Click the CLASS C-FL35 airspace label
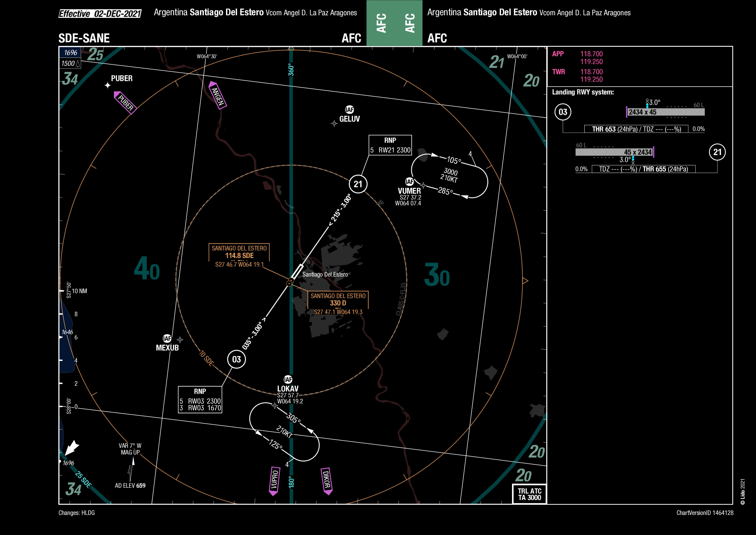Image resolution: width=756 pixels, height=535 pixels. click(x=401, y=299)
